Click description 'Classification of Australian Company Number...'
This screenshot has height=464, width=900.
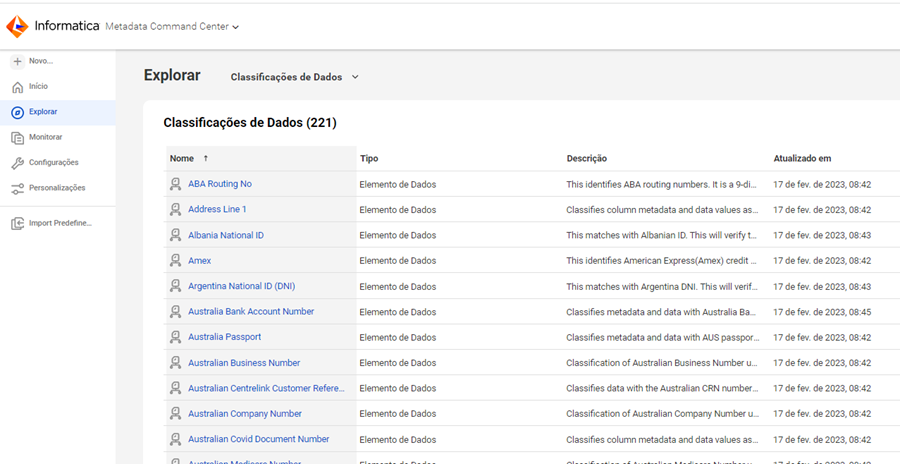[662, 414]
